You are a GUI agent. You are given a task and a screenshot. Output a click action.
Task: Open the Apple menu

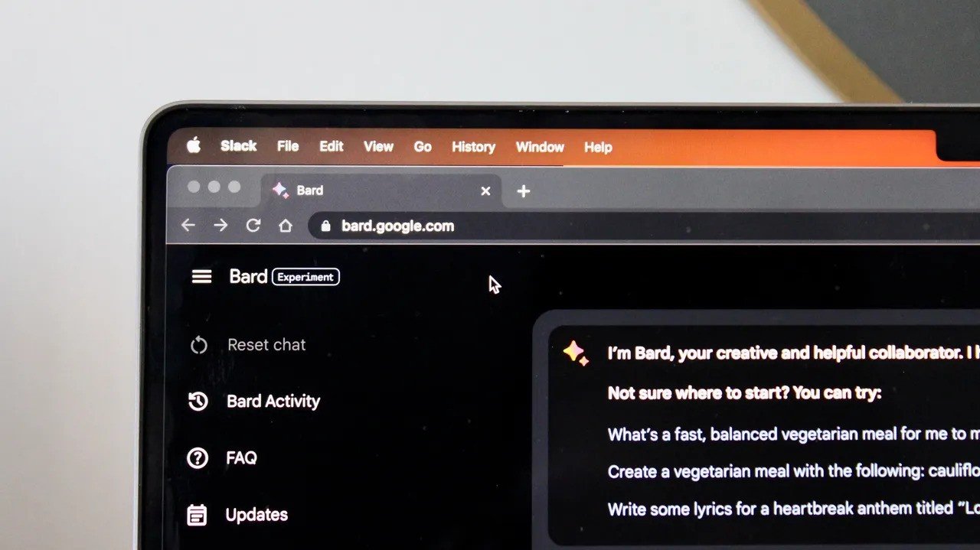pos(194,145)
